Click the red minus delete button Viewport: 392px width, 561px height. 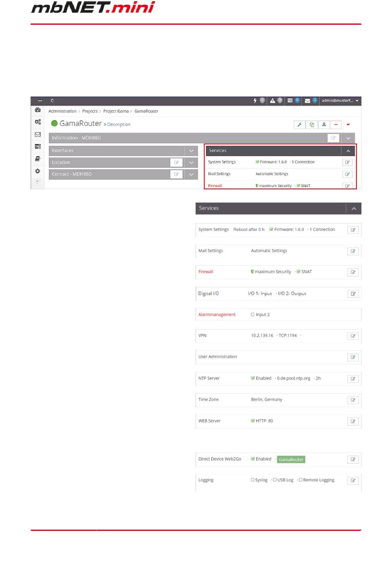point(336,125)
